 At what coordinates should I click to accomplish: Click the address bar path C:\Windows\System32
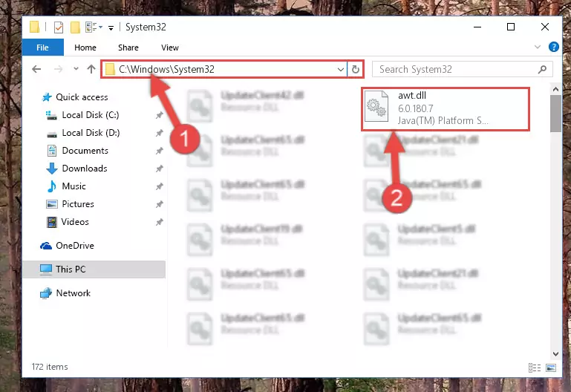[x=166, y=69]
